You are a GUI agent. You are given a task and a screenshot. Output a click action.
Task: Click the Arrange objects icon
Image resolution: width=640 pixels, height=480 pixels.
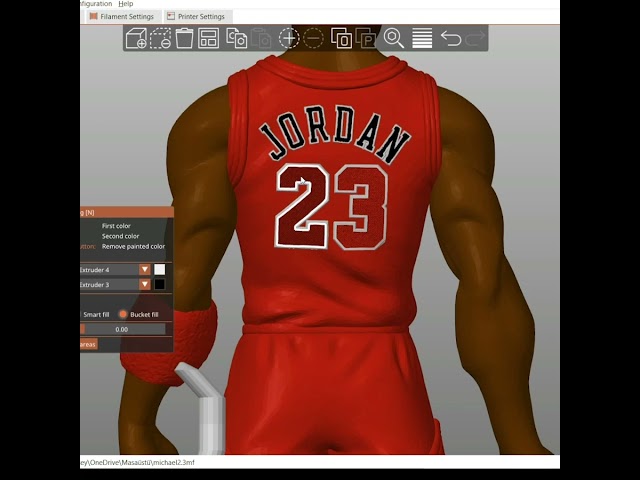[x=208, y=38]
